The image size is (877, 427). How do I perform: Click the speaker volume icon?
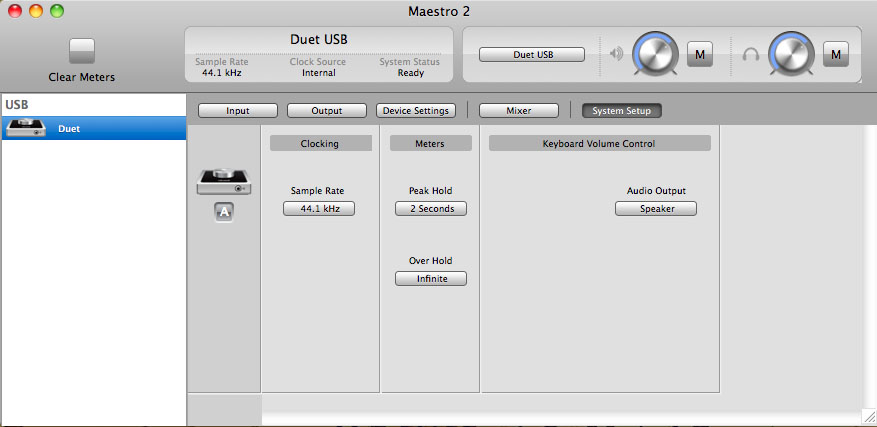(x=616, y=54)
